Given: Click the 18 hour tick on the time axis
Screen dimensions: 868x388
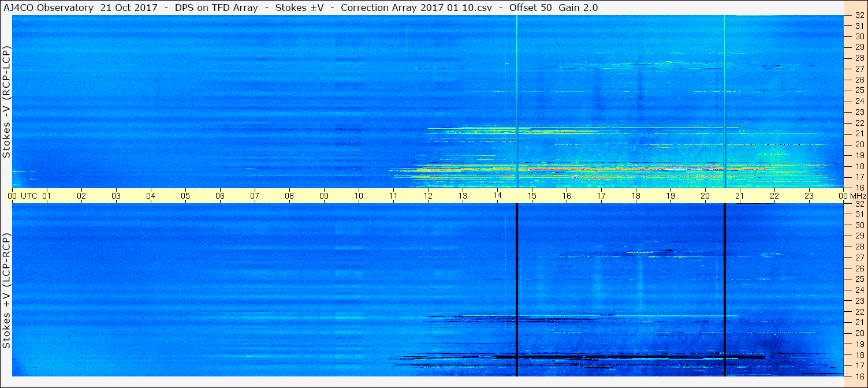Looking at the screenshot, I should point(636,196).
